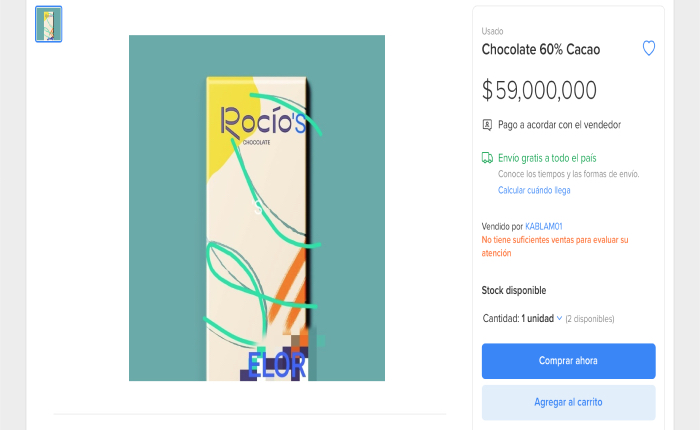The image size is (700, 430).
Task: Click the Stock disponible label
Action: pos(514,290)
